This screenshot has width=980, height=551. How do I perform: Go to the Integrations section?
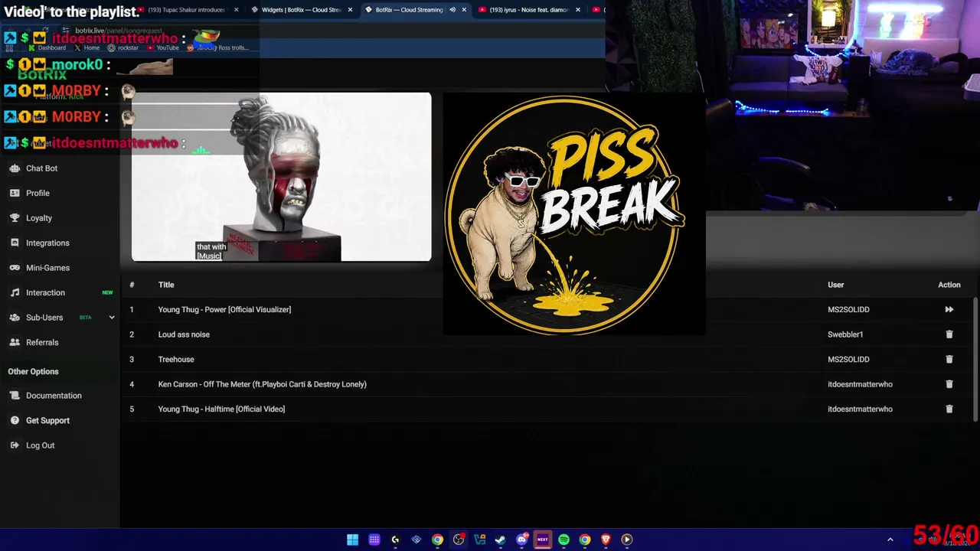[47, 243]
